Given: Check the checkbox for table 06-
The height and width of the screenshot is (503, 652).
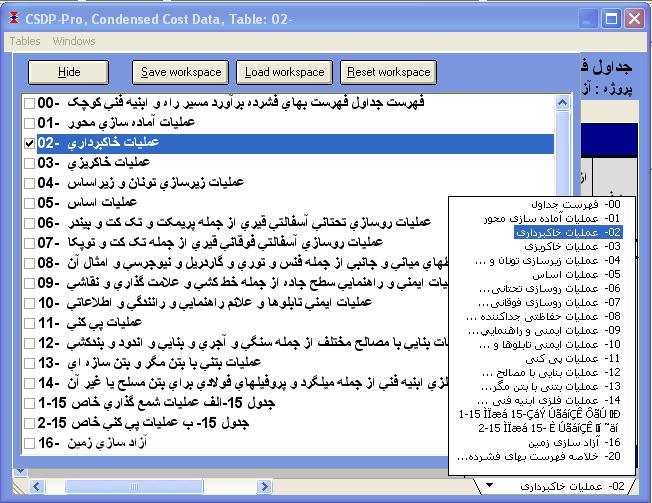Looking at the screenshot, I should [x=30, y=223].
